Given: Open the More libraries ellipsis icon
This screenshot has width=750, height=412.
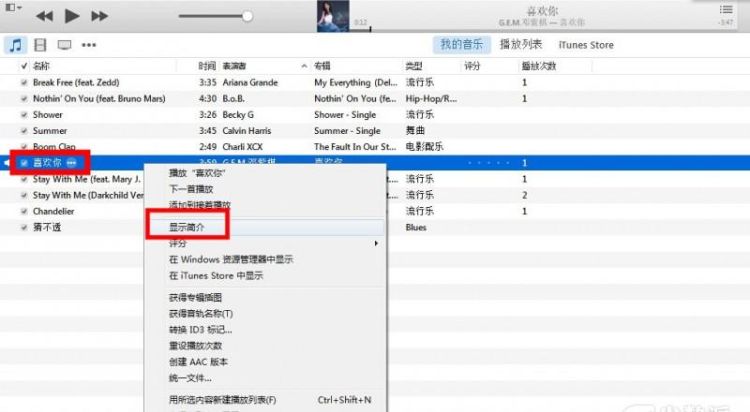Looking at the screenshot, I should coord(89,45).
